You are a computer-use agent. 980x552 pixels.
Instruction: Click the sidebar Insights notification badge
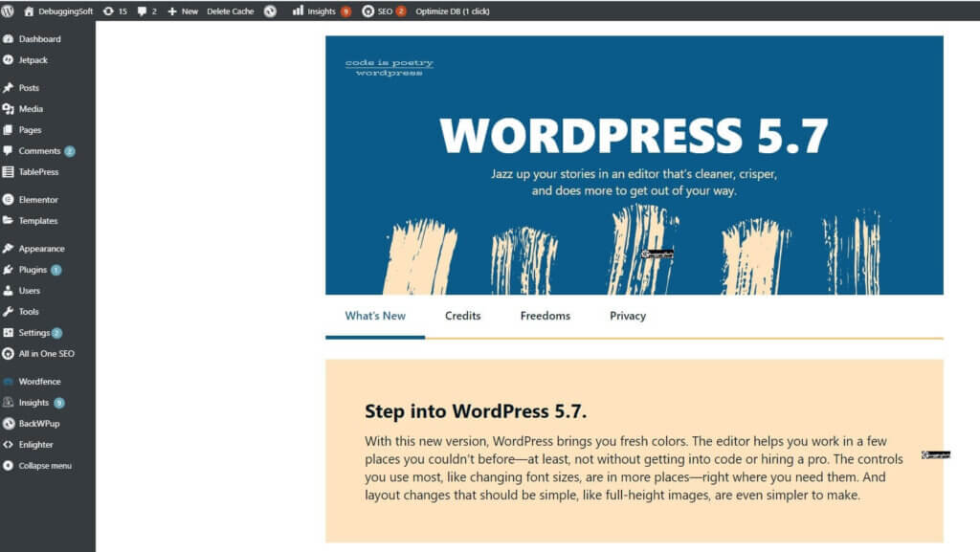58,403
